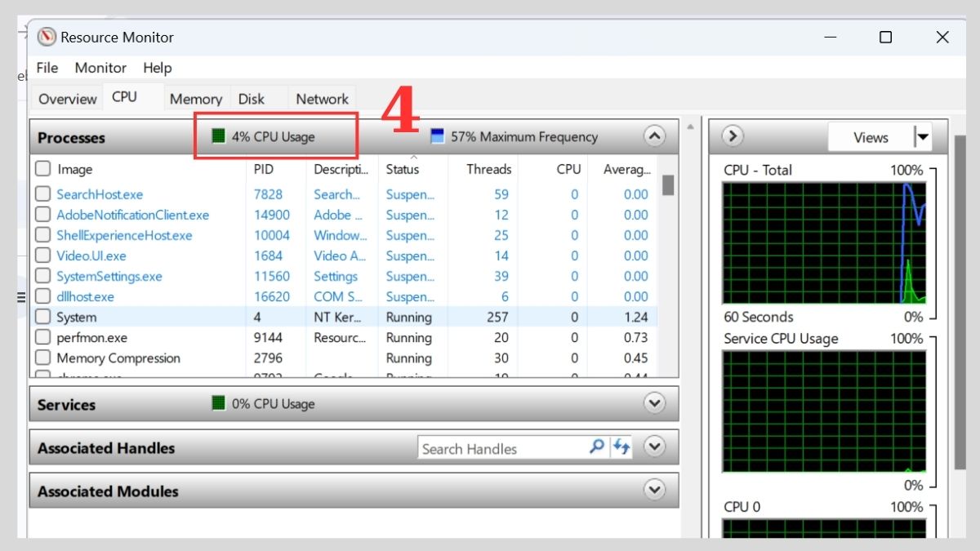Expand the Services section
980x551 pixels.
pyautogui.click(x=653, y=402)
